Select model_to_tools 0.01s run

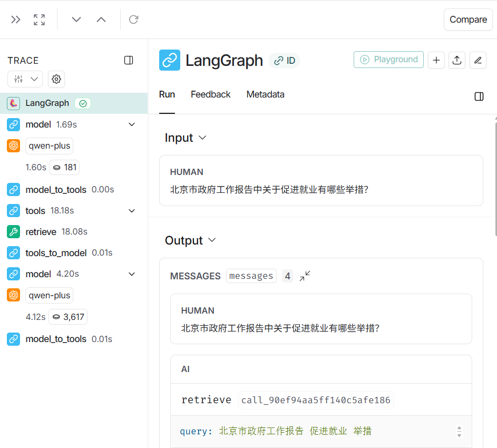(74, 339)
